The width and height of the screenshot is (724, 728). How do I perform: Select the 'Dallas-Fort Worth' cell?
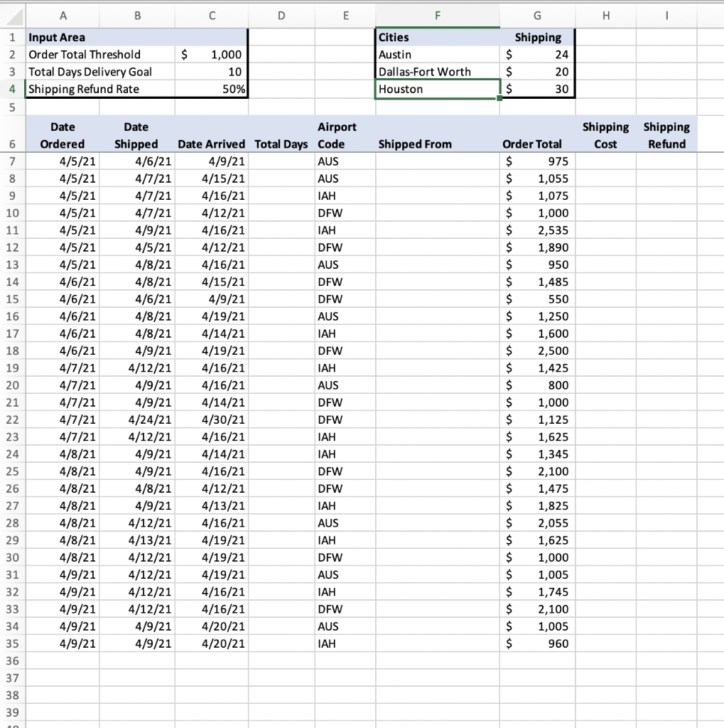point(438,72)
